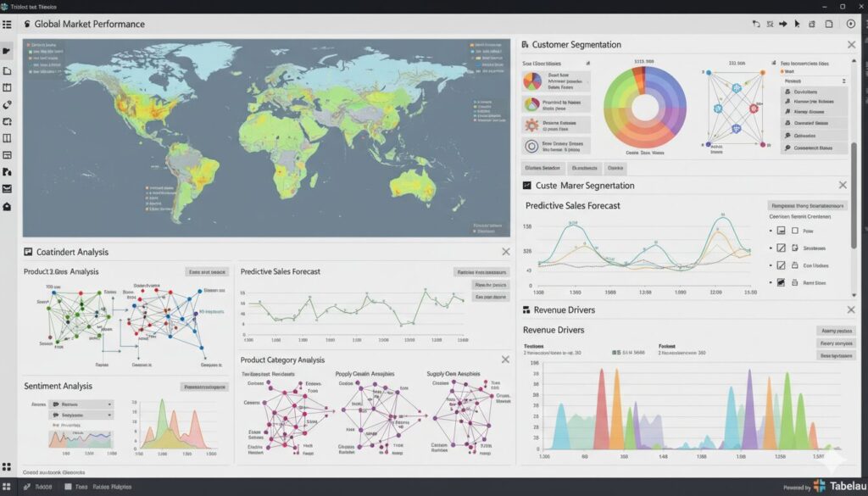Expand the second Sentiment Analysis dropdown

coord(81,415)
